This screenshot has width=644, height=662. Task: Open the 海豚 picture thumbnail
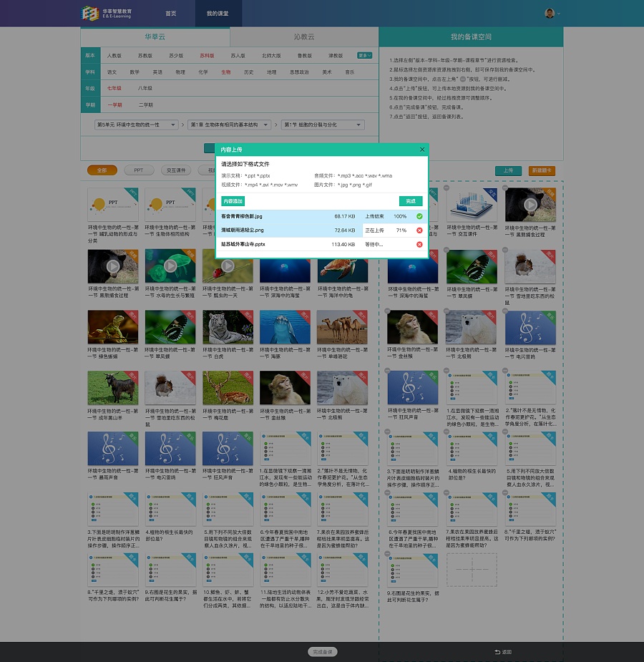coord(285,327)
